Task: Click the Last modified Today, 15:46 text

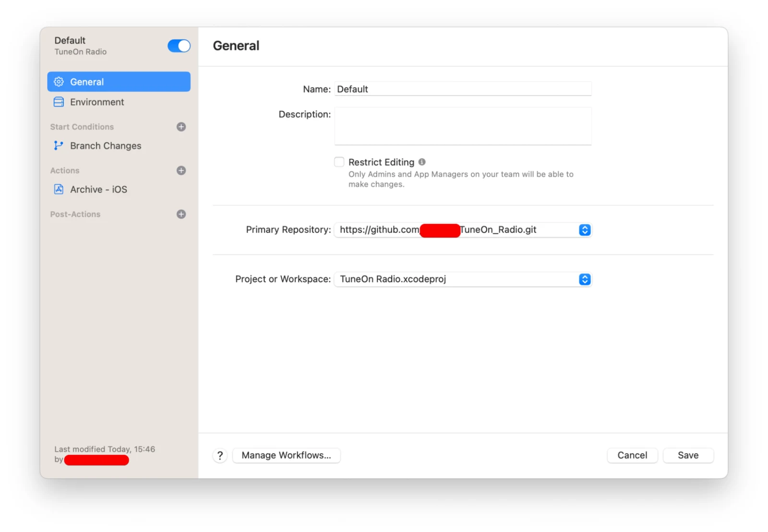Action: click(105, 449)
